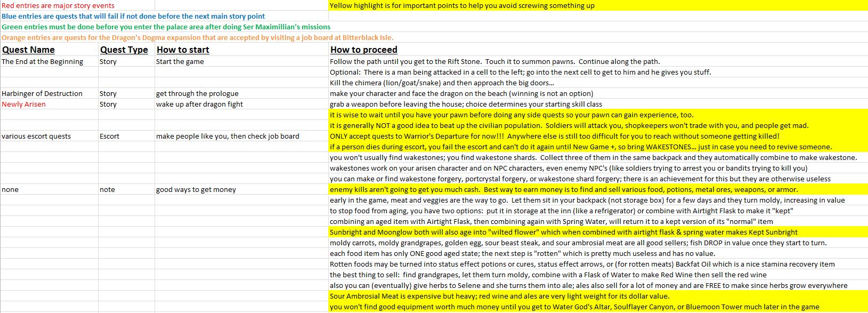
Task: Click the 'Harbinger of Destruction' quest cell
Action: click(50, 93)
